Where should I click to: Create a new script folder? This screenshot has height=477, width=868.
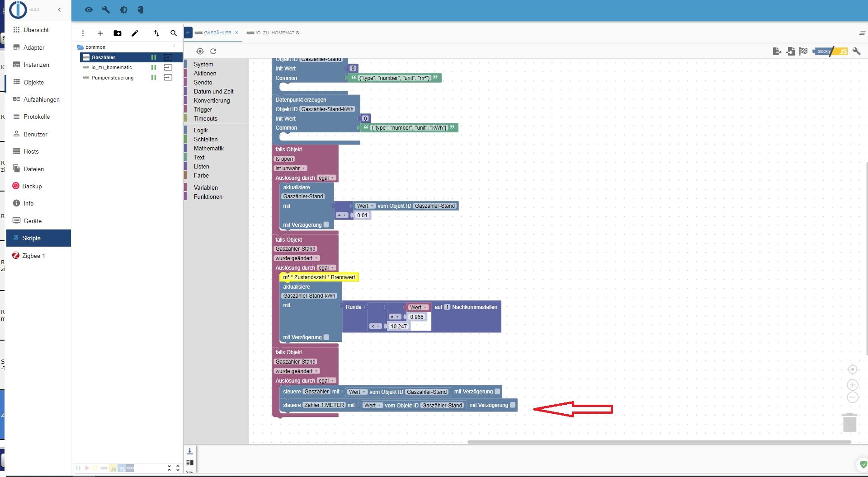118,33
